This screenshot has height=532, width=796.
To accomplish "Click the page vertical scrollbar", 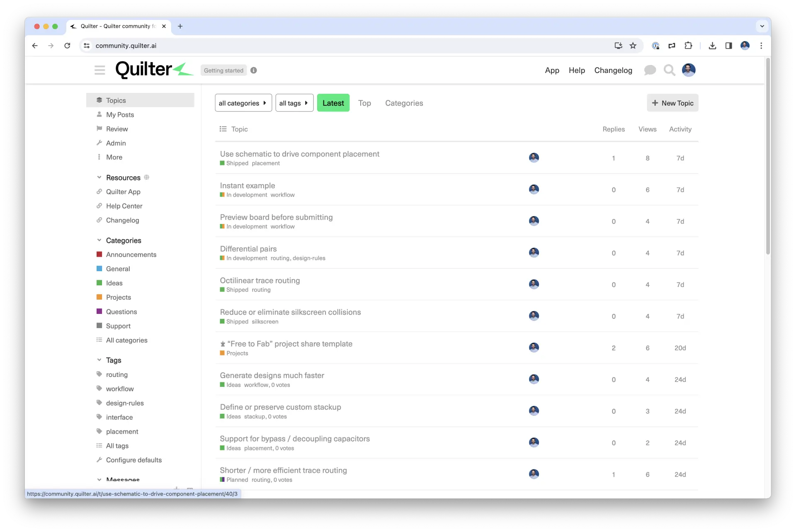I will pyautogui.click(x=768, y=157).
